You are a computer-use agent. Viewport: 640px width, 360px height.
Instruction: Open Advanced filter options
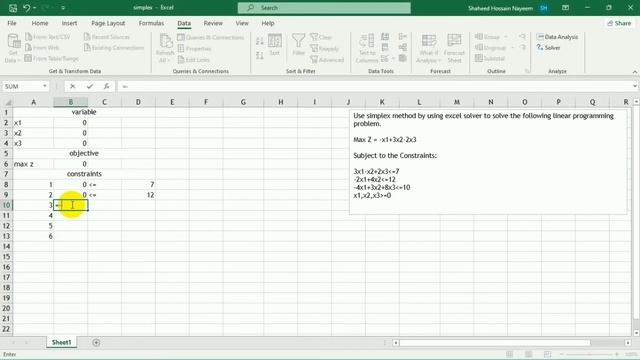tap(327, 60)
